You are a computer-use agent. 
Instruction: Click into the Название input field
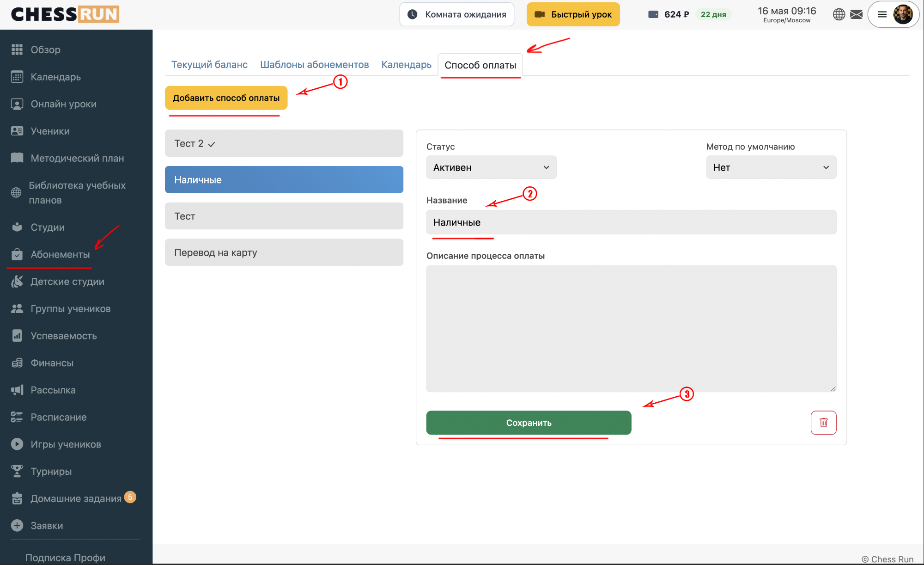(x=631, y=222)
